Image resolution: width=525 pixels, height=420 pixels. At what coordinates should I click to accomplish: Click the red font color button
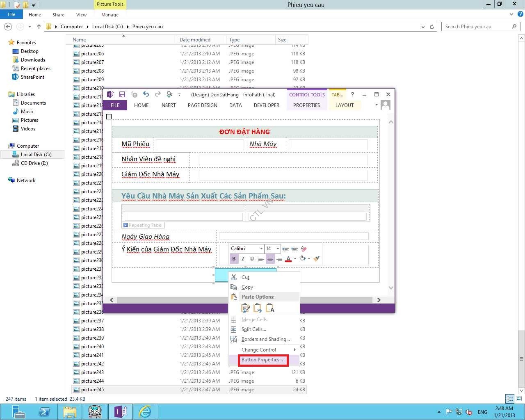pos(288,259)
